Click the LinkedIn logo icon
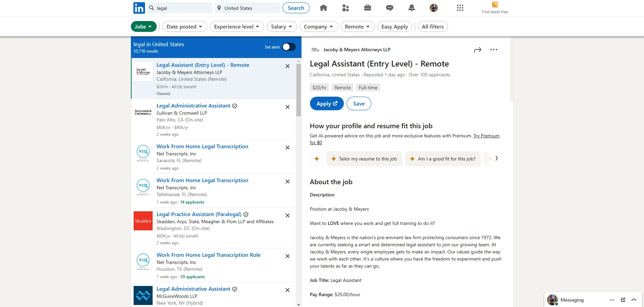644x307 pixels. [x=139, y=8]
